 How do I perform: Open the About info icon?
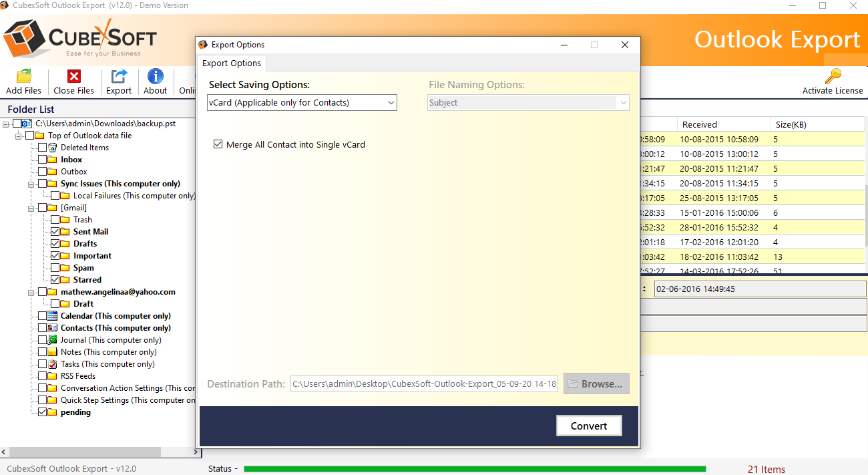pos(156,76)
